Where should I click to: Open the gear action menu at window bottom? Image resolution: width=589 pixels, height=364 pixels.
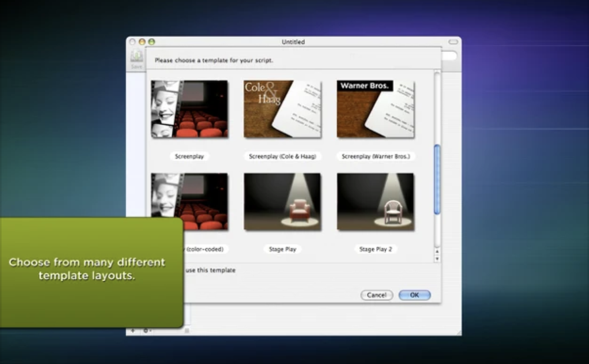[x=145, y=331]
